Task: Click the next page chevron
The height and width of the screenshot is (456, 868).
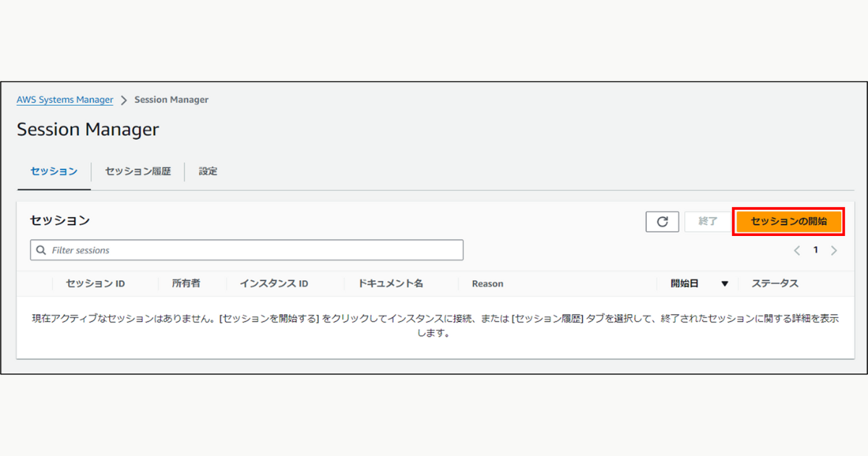Action: [x=834, y=250]
